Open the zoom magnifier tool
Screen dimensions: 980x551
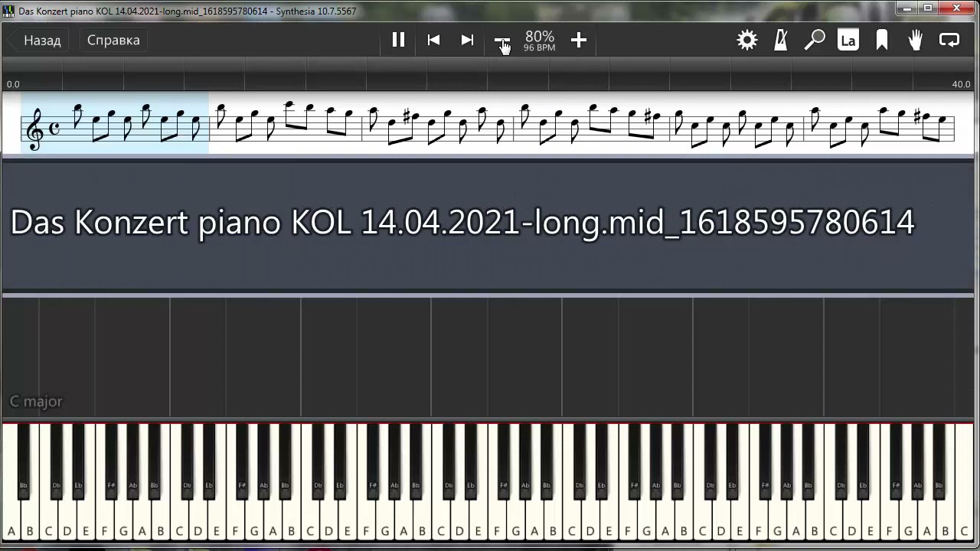pyautogui.click(x=815, y=40)
